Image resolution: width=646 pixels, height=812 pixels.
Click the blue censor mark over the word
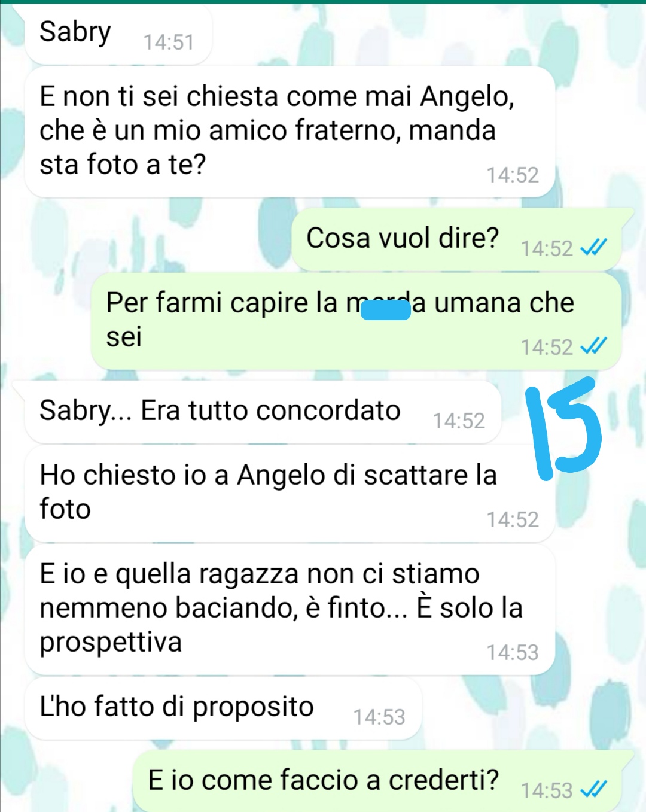point(386,311)
